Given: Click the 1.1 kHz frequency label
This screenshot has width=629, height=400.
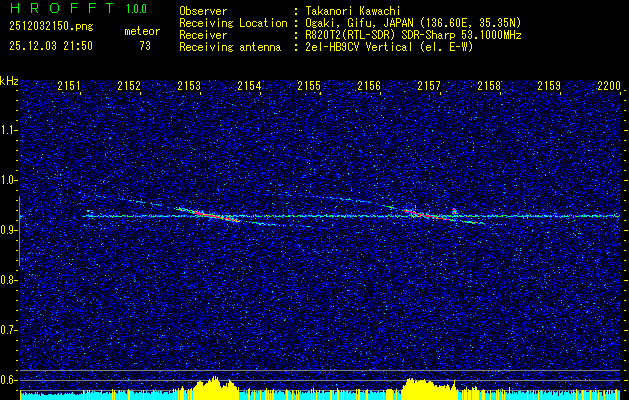Looking at the screenshot, I should pos(8,130).
